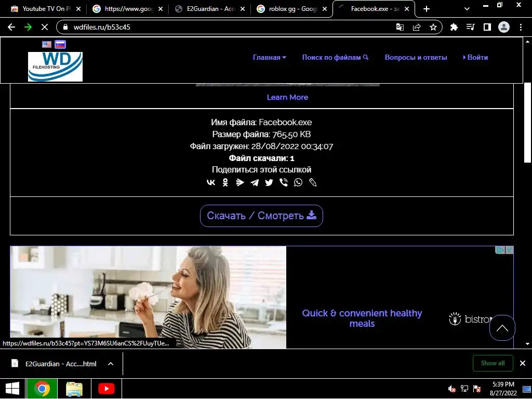Copy link using the pencil icon
The height and width of the screenshot is (399, 532).
(312, 182)
